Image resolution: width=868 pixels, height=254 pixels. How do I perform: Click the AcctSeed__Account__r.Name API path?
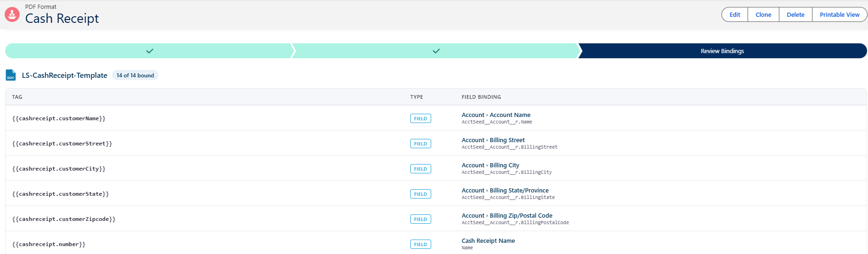tap(497, 122)
